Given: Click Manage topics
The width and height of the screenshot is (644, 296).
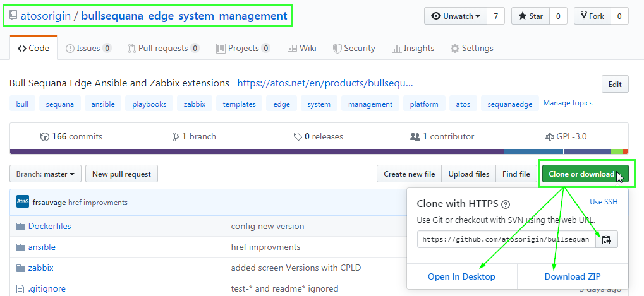Looking at the screenshot, I should click(x=568, y=103).
